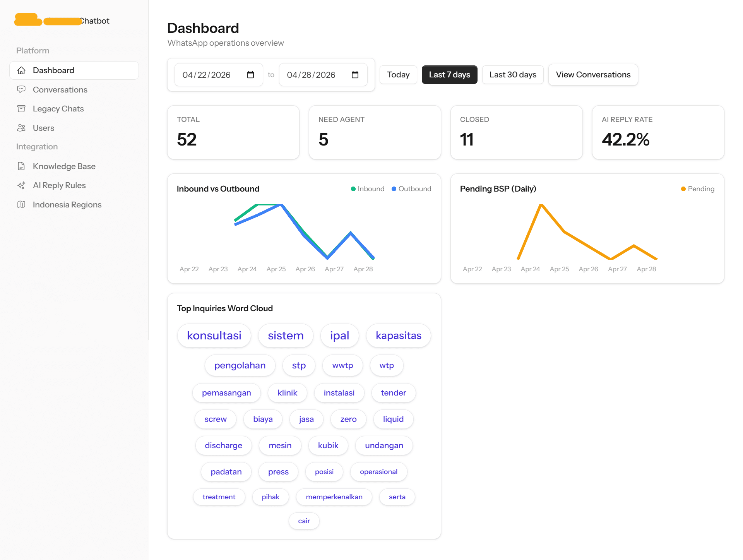Click the start date field 04/22/2026
743x560 pixels.
206,75
